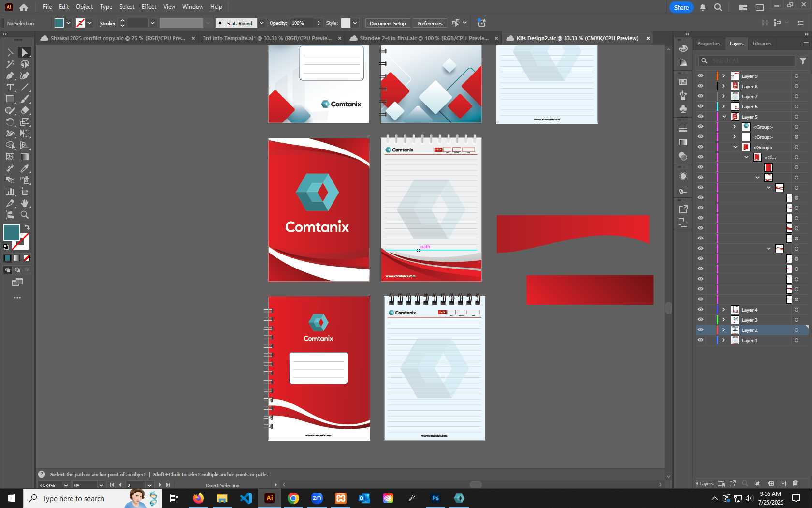
Task: Select the Type tool
Action: click(x=10, y=87)
